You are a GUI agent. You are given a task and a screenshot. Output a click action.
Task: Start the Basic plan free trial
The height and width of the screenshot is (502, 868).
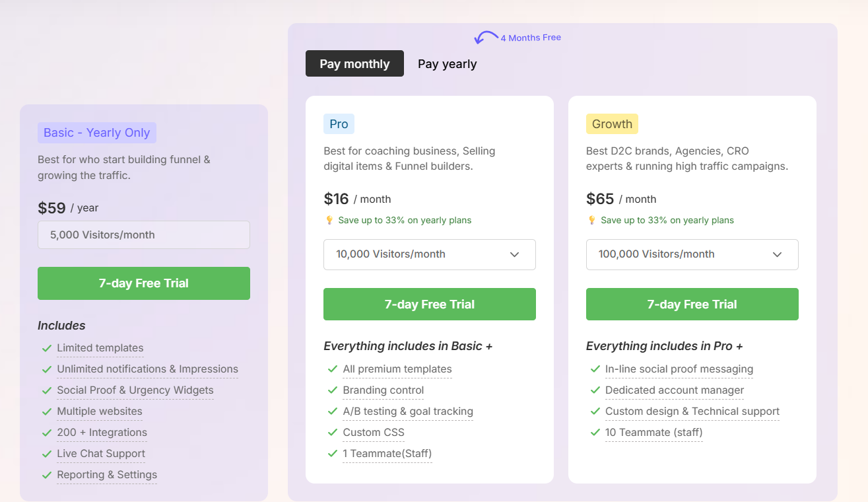tap(143, 283)
